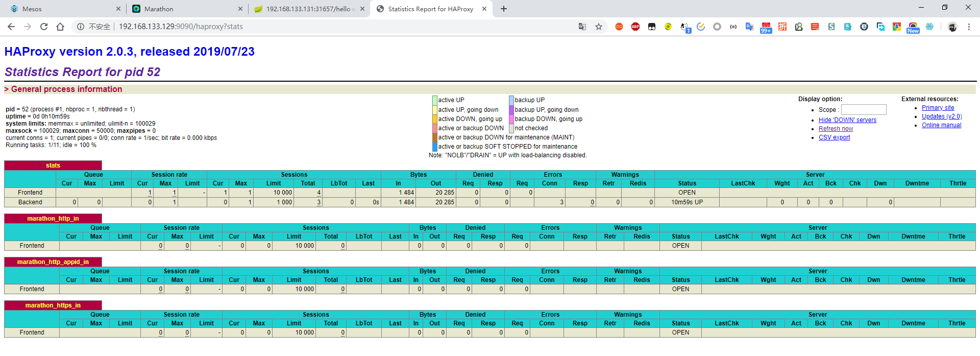Click the Refresh now link

[836, 129]
